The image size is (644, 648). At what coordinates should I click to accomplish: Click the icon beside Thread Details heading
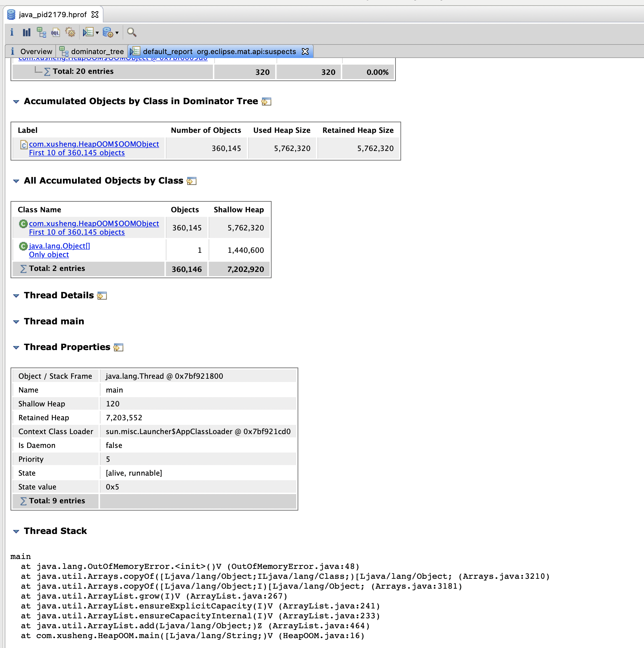[x=102, y=296]
